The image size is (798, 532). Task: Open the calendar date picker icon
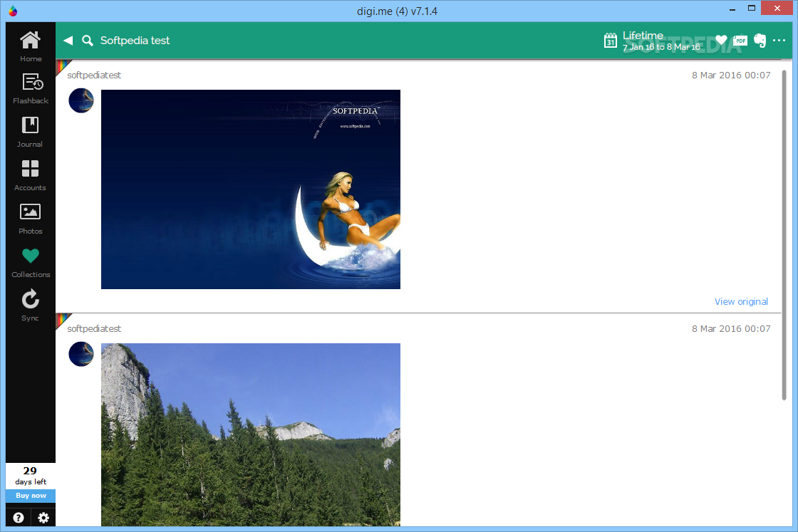[610, 40]
